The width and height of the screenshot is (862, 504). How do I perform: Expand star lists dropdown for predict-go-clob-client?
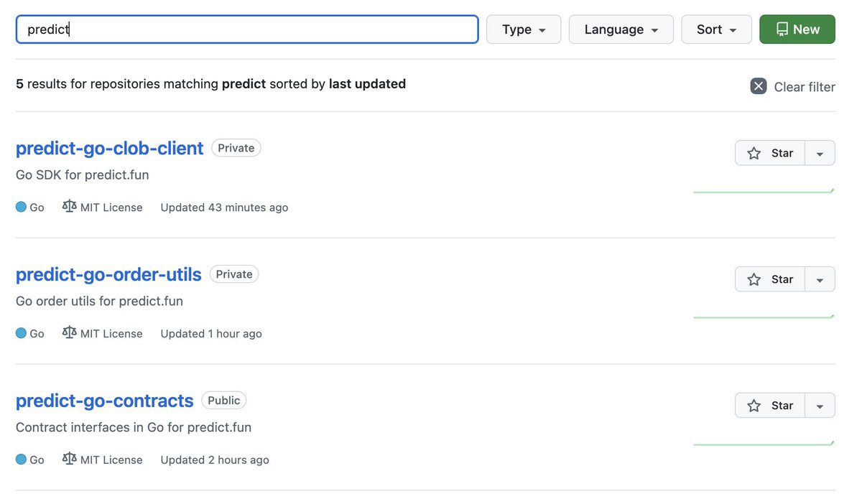tap(820, 153)
